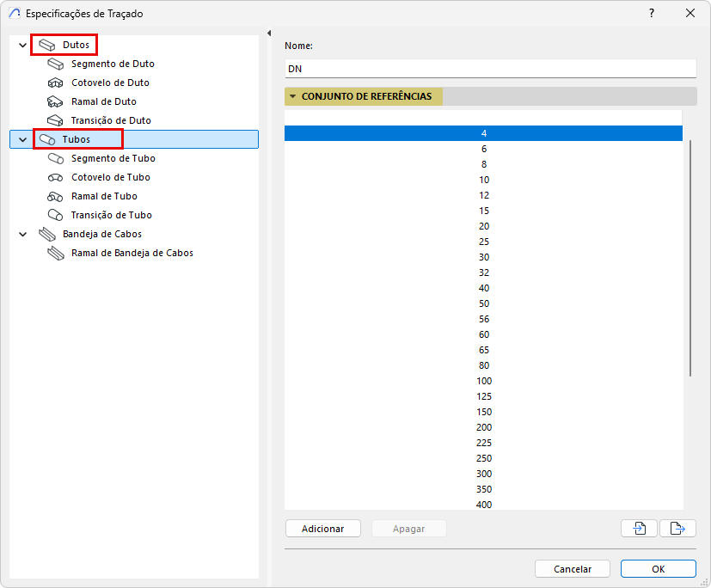The height and width of the screenshot is (588, 711).
Task: Select reference value 32
Action: point(483,273)
